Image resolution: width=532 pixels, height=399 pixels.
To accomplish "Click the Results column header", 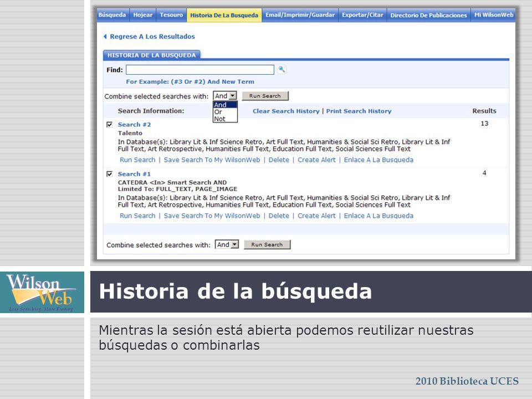I will tap(484, 111).
